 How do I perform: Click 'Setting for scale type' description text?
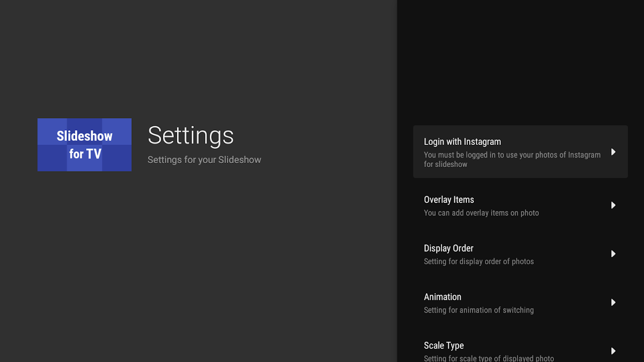(x=489, y=358)
